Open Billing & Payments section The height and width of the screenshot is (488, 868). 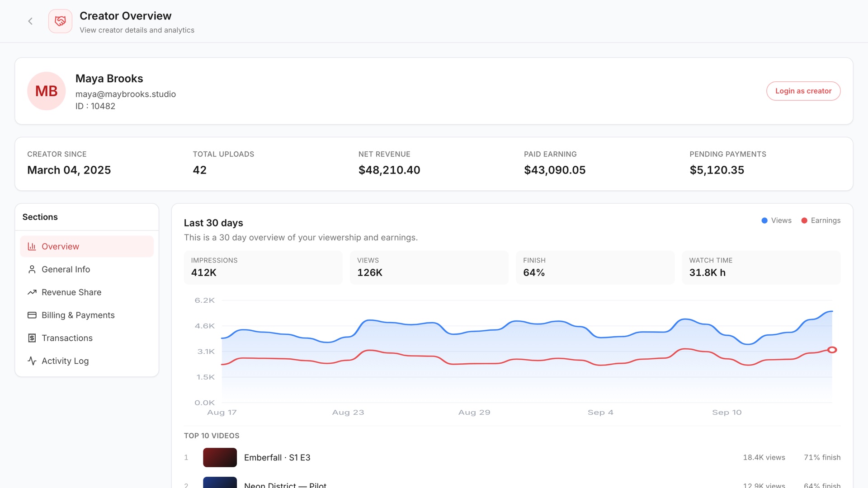[87, 315]
